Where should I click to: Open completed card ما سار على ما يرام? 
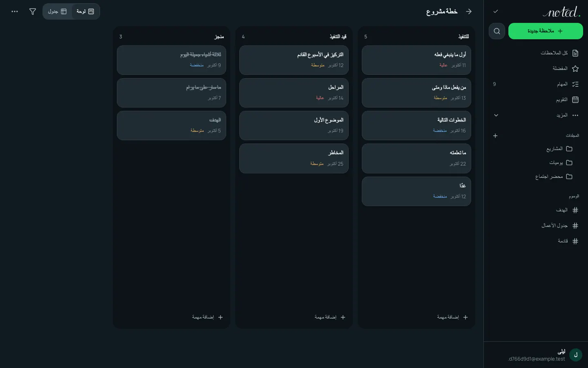point(171,93)
